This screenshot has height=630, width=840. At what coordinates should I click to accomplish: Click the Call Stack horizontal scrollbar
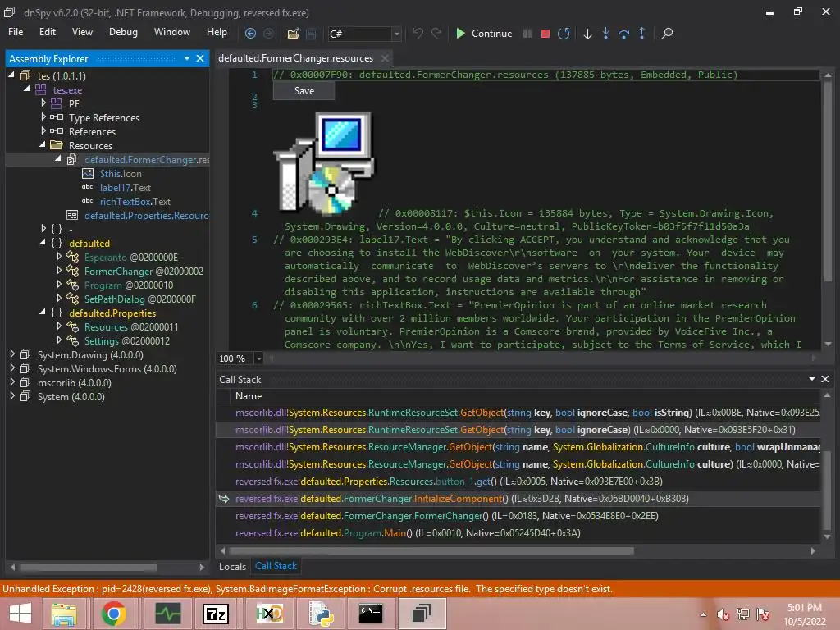click(x=431, y=550)
